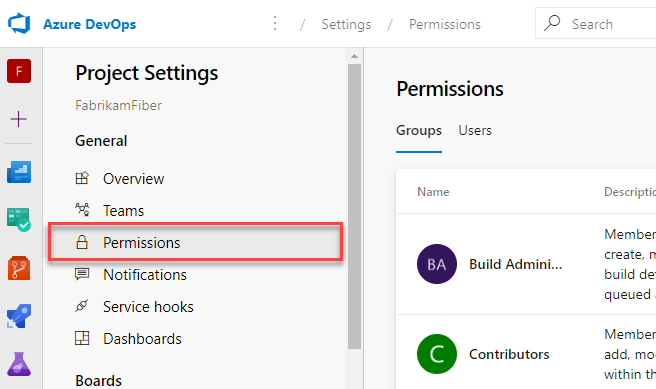656x389 pixels.
Task: Open Azure Boards from sidebar
Action: pos(19,172)
